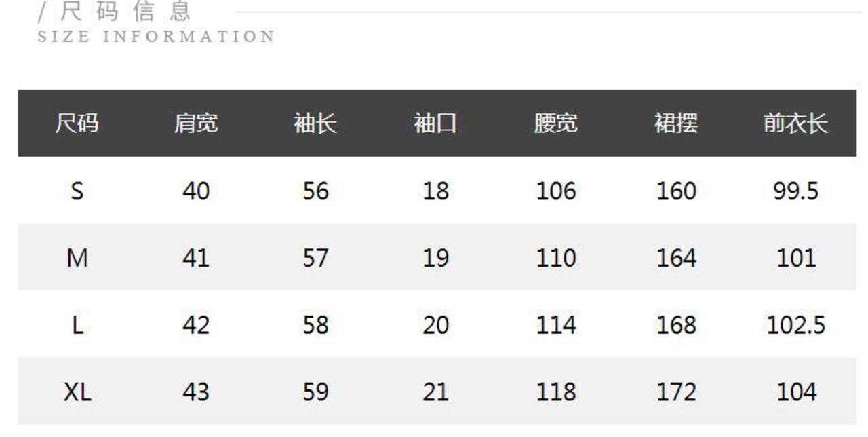Click the 20 cuff value in row L
The width and height of the screenshot is (868, 437).
click(x=435, y=326)
